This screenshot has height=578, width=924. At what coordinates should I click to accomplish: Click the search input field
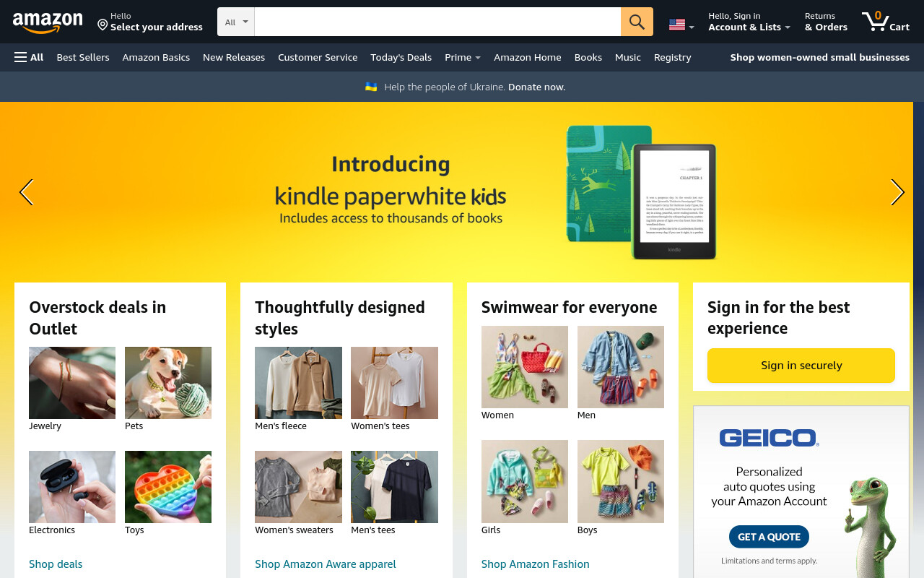pos(437,22)
